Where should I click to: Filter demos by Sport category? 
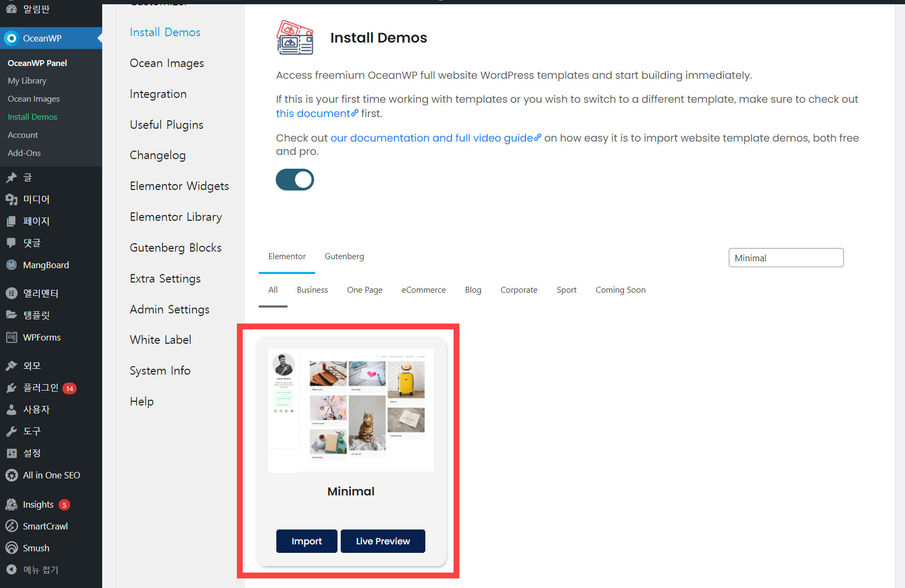coord(566,290)
